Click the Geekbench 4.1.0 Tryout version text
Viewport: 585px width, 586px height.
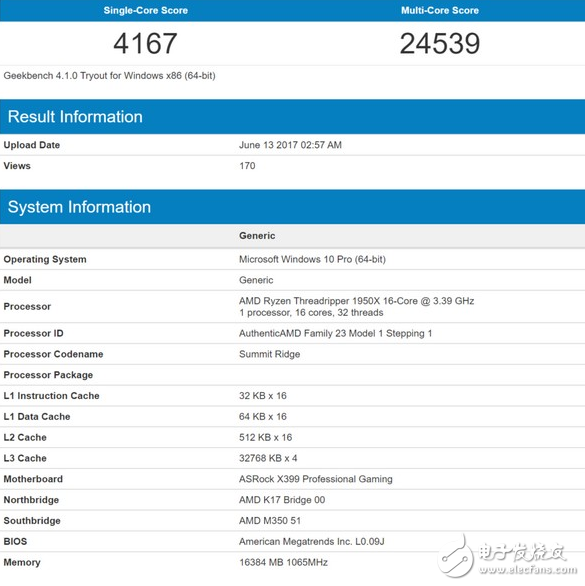tap(110, 76)
